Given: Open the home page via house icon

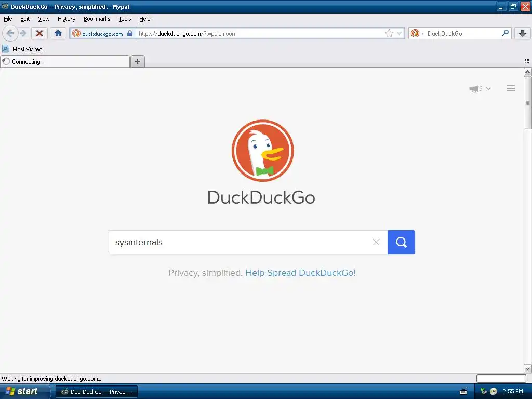Looking at the screenshot, I should pos(58,33).
